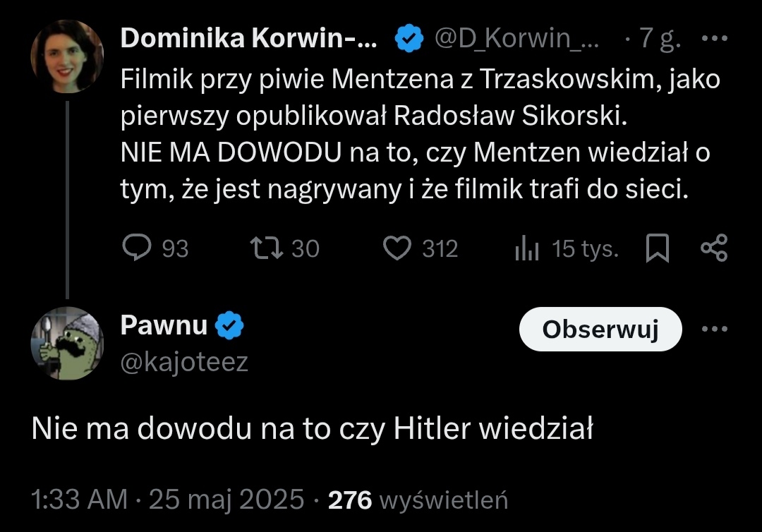Open the original tweet text about Mentzen
The height and width of the screenshot is (532, 762).
point(416,134)
